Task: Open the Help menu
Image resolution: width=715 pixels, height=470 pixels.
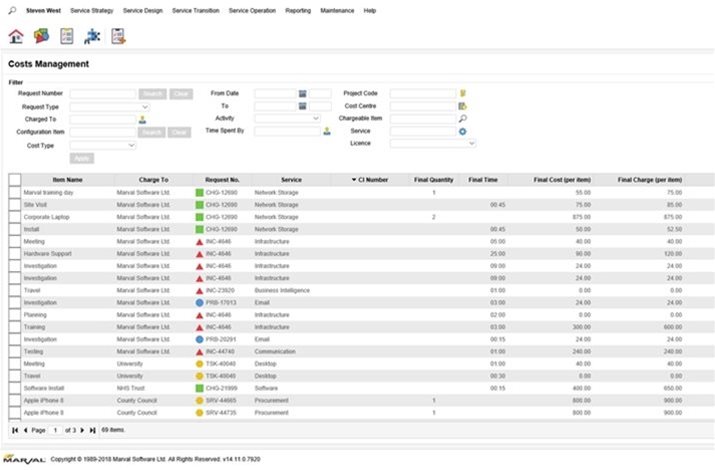Action: point(370,10)
